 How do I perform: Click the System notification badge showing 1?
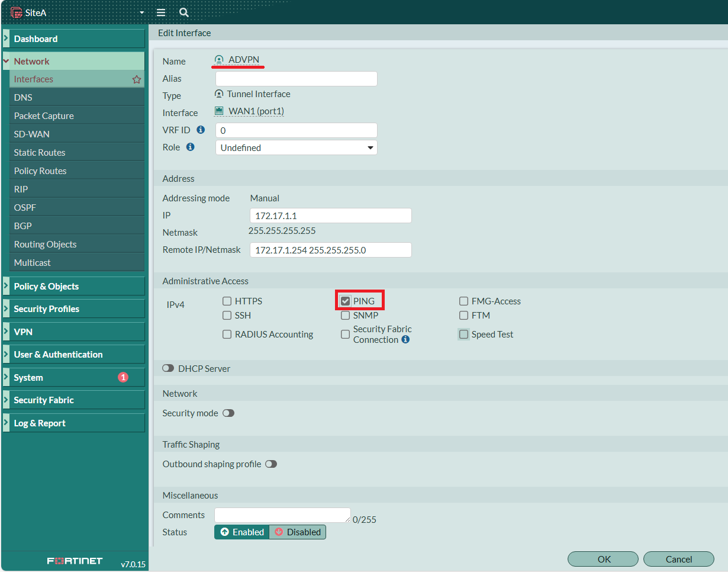123,377
